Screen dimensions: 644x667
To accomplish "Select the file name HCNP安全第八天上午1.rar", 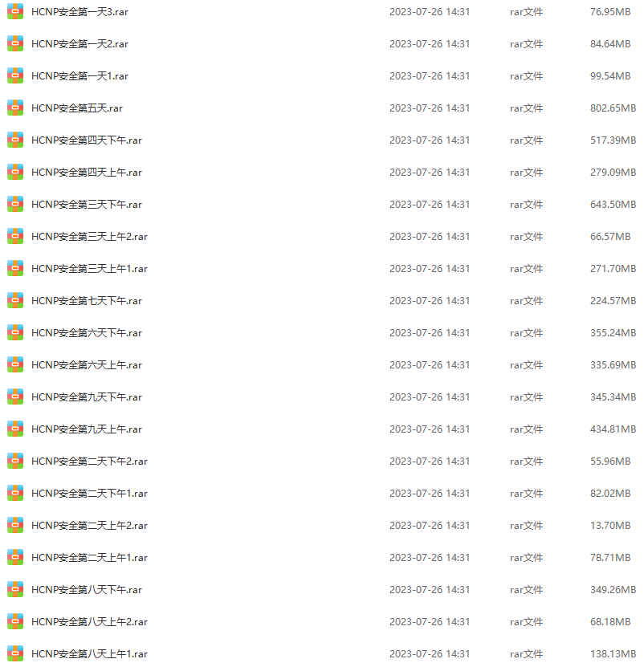I will point(89,654).
